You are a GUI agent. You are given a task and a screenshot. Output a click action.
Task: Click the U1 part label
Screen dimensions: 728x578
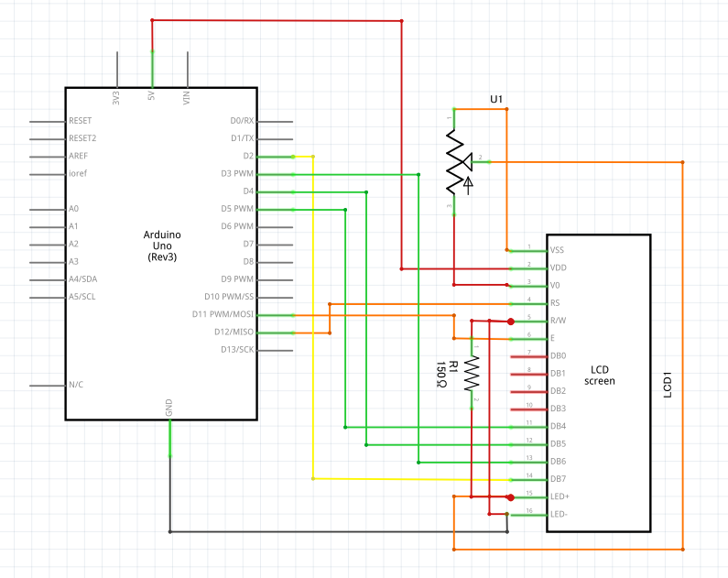coord(496,99)
